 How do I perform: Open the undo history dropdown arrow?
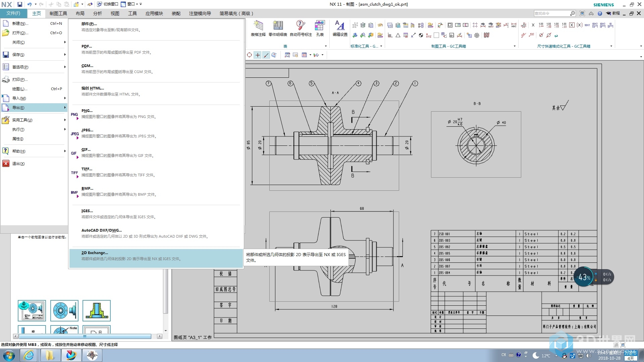tap(36, 4)
